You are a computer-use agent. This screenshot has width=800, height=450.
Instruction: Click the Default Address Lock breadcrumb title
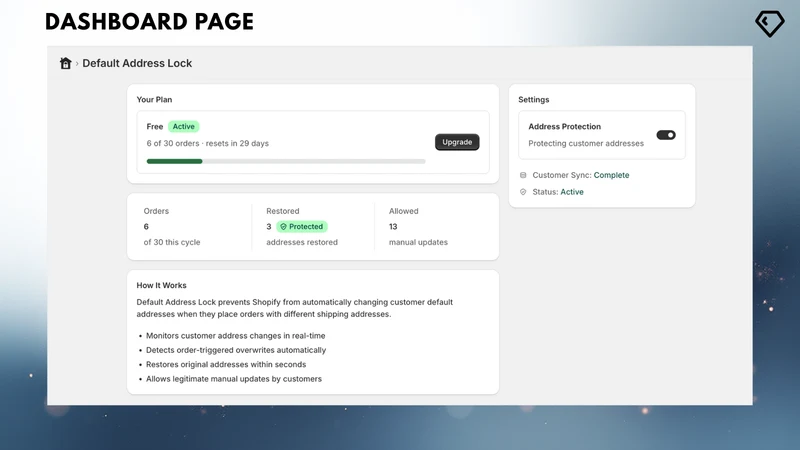(x=137, y=63)
